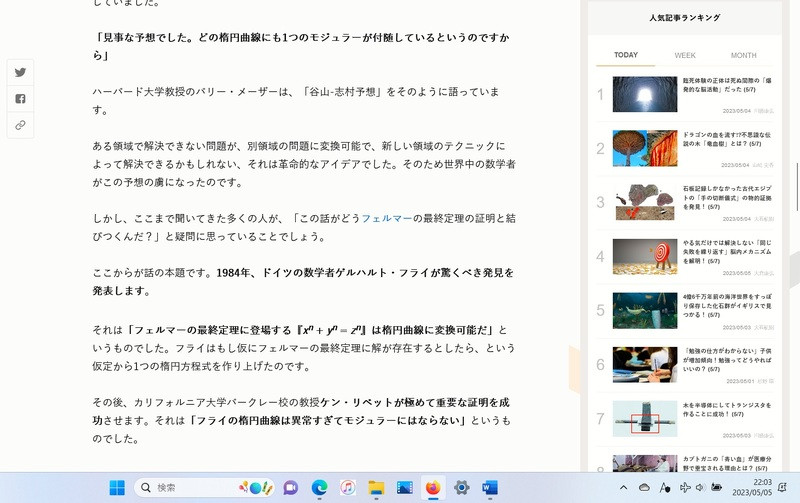Open the ancient Egypt stone tablet article thumbnail
This screenshot has width=800, height=503.
click(x=644, y=202)
